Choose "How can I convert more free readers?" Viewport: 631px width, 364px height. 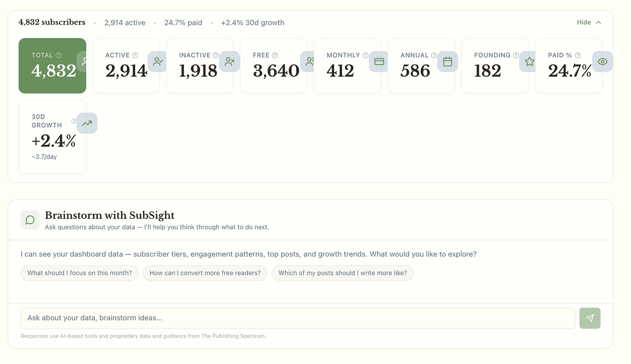(x=205, y=273)
